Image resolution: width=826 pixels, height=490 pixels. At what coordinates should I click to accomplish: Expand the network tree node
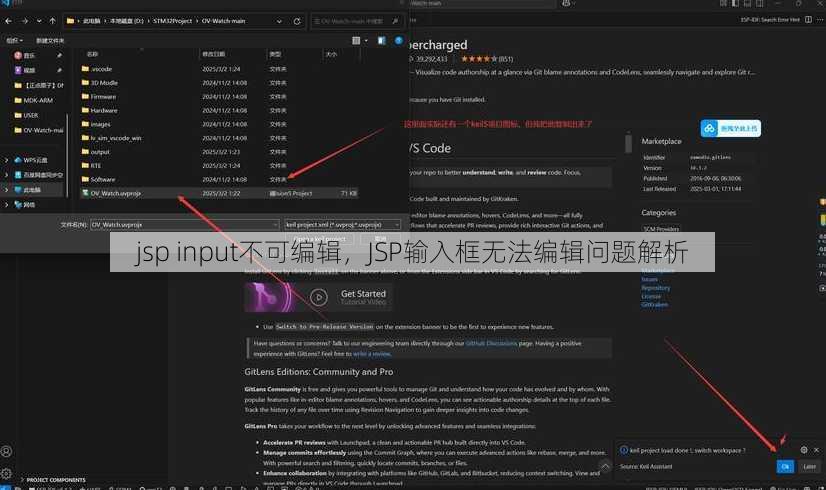pos(6,204)
